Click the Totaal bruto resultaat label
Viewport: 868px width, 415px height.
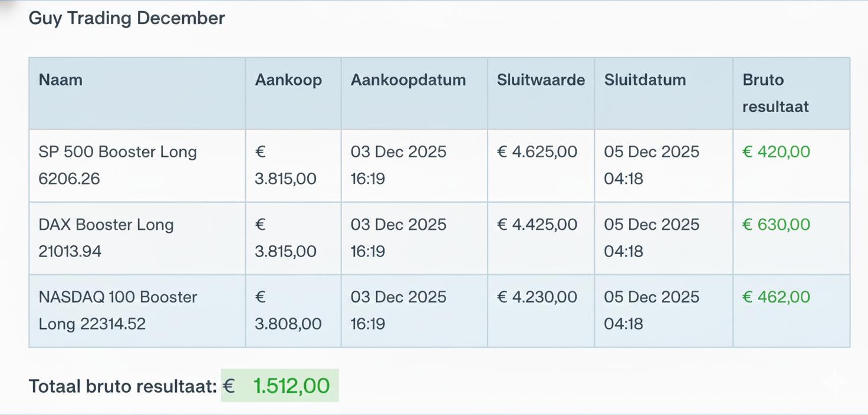tap(123, 387)
